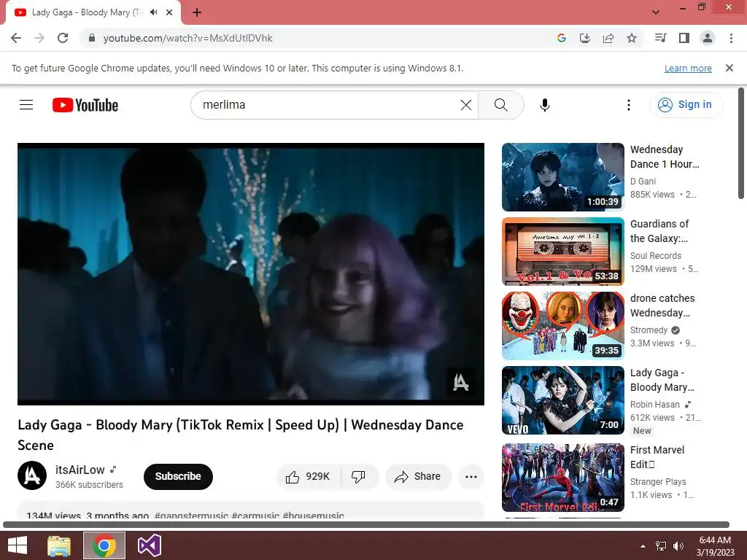Image resolution: width=747 pixels, height=560 pixels.
Task: Go to YouTube home via logo
Action: pos(85,105)
